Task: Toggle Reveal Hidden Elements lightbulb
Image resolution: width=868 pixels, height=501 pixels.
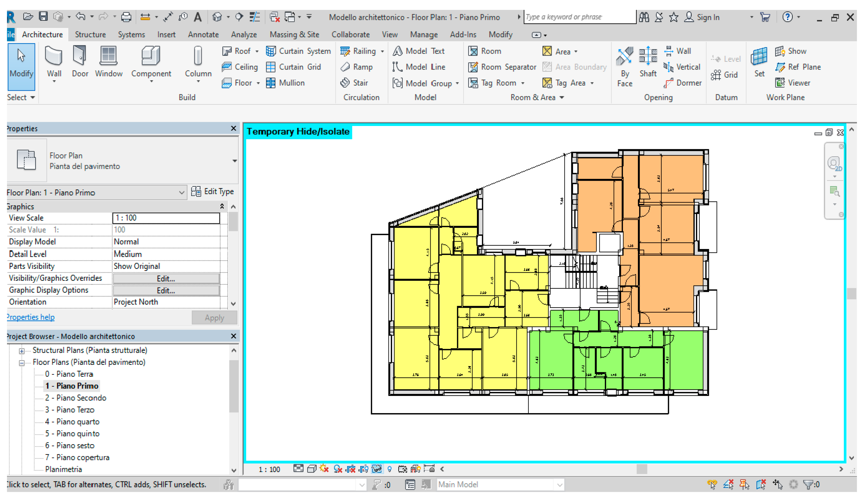Action: (x=389, y=469)
